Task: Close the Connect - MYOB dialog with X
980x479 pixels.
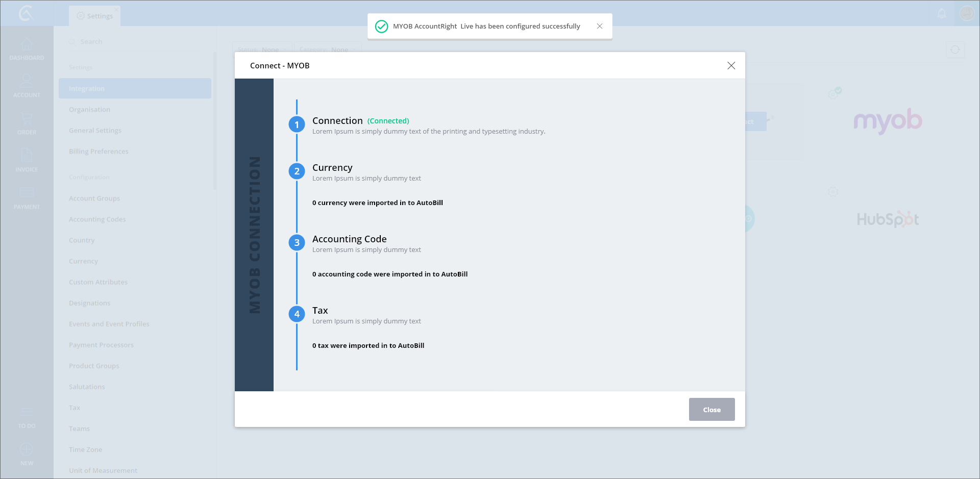Action: tap(731, 66)
